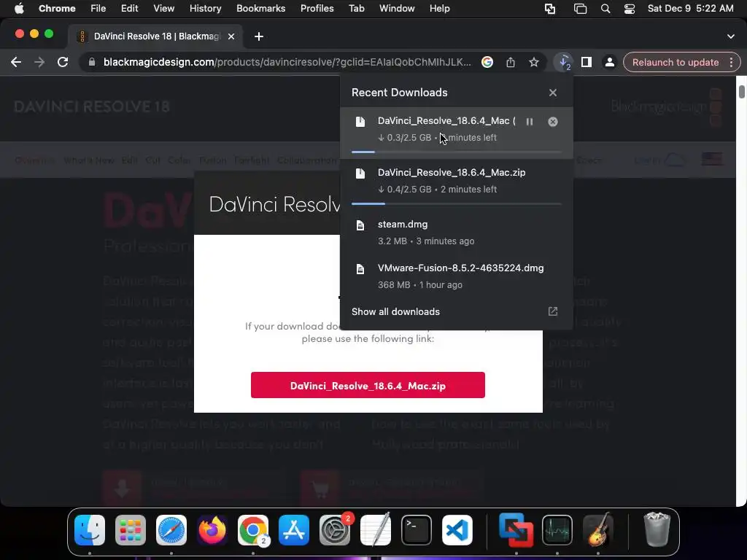
Task: Open the Chrome profile icon
Action: pyautogui.click(x=609, y=63)
